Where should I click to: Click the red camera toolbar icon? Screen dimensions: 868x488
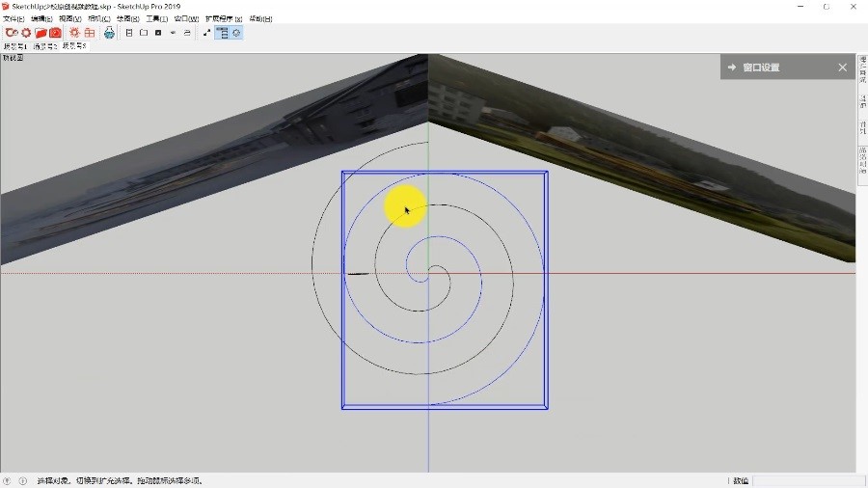coord(55,33)
